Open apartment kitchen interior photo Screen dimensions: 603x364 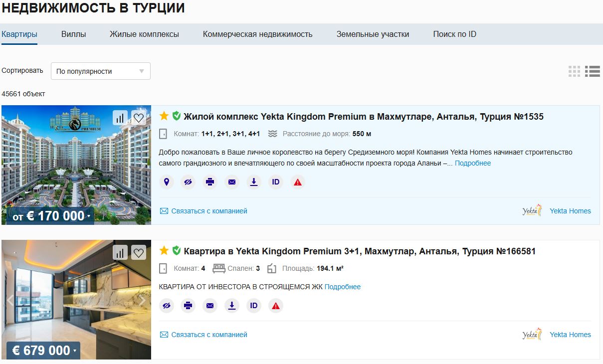click(76, 300)
